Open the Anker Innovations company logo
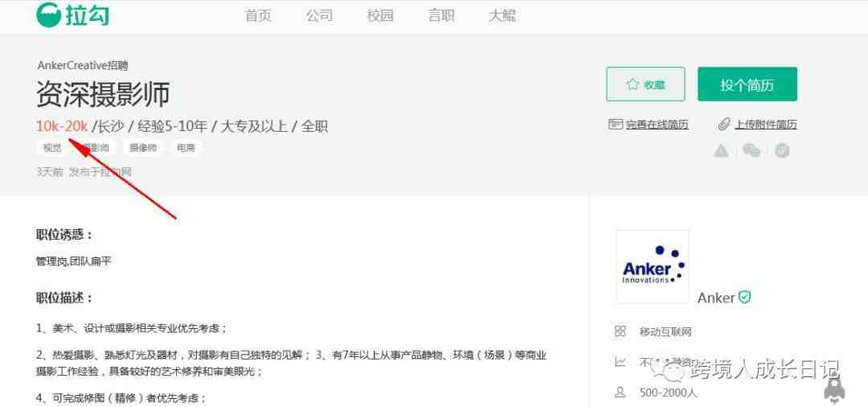This screenshot has width=868, height=407. point(652,266)
